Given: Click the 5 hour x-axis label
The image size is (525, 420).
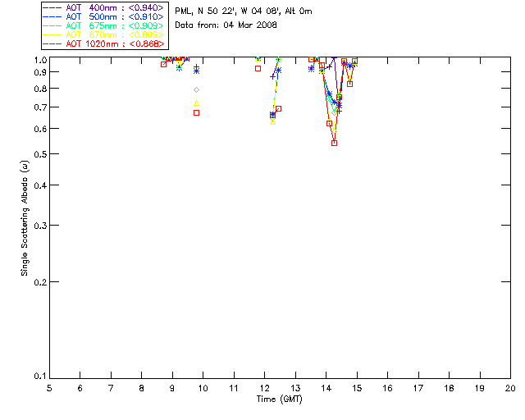Looking at the screenshot, I should click(49, 388).
